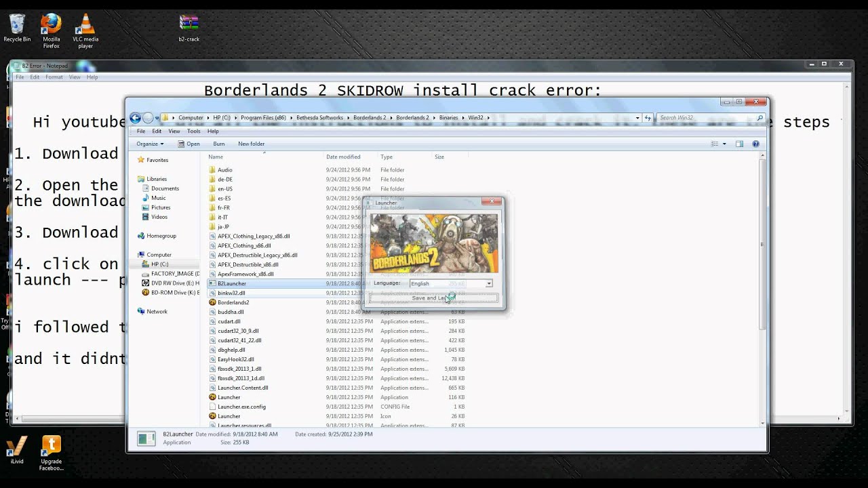Open the Explorer Edit menu
Image resolution: width=868 pixels, height=488 pixels.
point(157,131)
